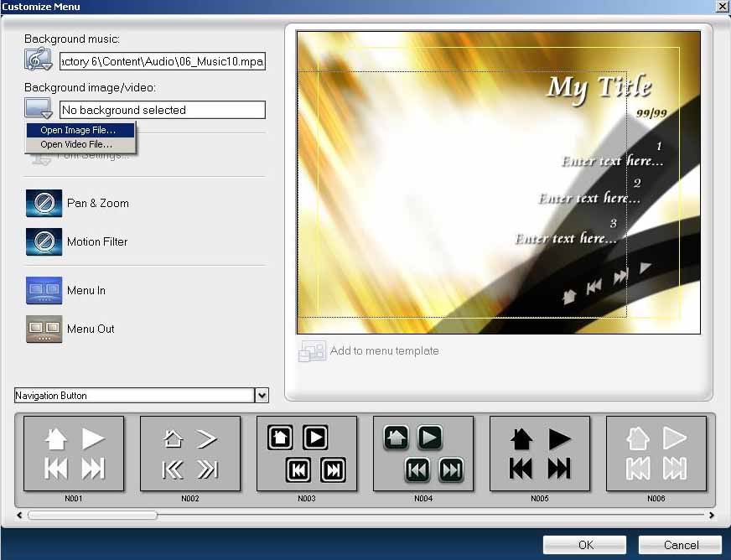This screenshot has width=731, height=560.
Task: Click the Motion Filter icon
Action: click(x=44, y=241)
